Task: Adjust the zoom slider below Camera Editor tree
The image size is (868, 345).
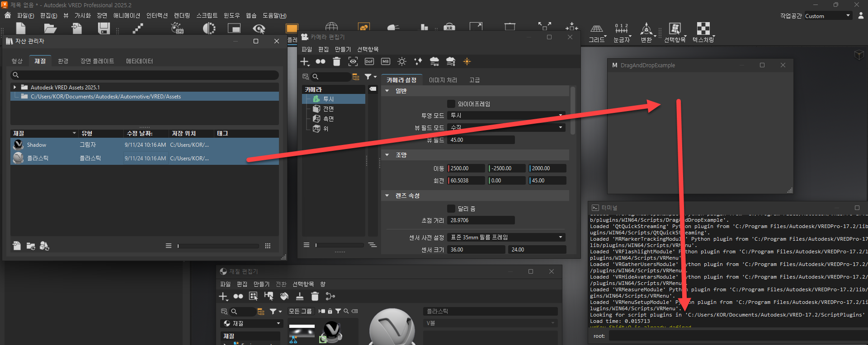Action: point(340,245)
